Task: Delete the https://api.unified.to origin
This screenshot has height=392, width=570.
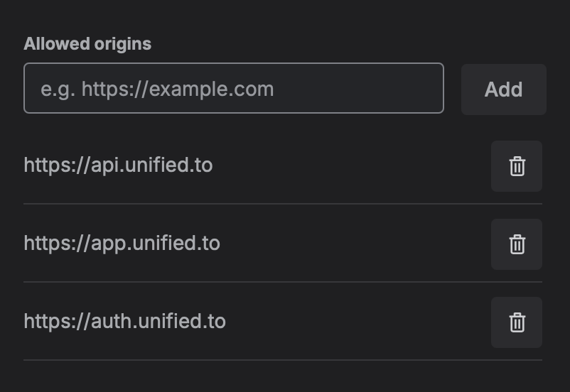Action: [517, 166]
